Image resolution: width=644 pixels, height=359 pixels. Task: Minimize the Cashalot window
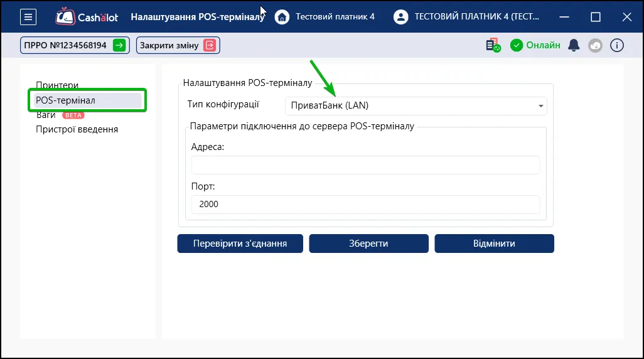coord(564,17)
